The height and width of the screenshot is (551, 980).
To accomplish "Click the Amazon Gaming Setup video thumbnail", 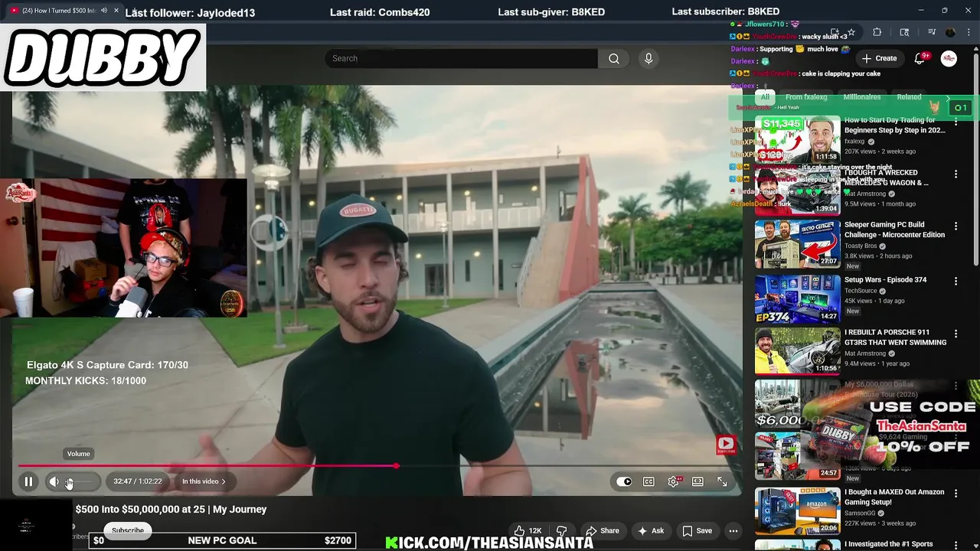I will tap(798, 510).
